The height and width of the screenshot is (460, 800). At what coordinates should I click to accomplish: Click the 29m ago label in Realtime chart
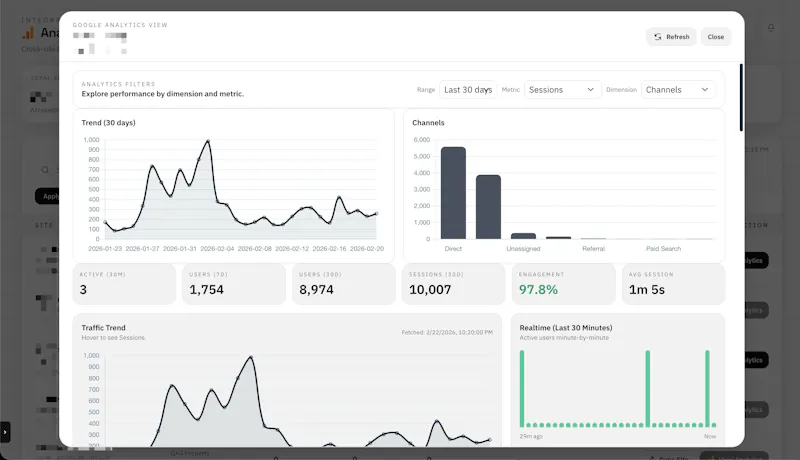pyautogui.click(x=531, y=437)
